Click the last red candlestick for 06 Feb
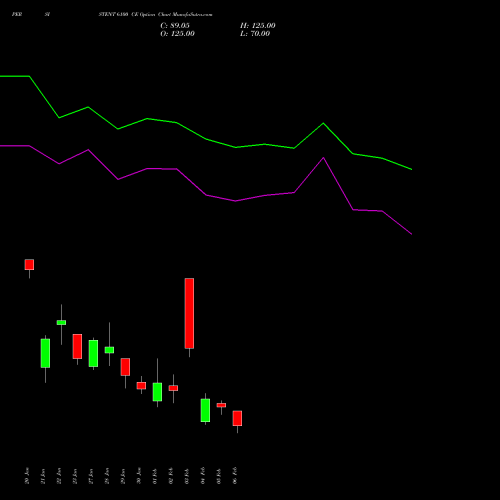The image size is (500, 500). click(x=237, y=418)
